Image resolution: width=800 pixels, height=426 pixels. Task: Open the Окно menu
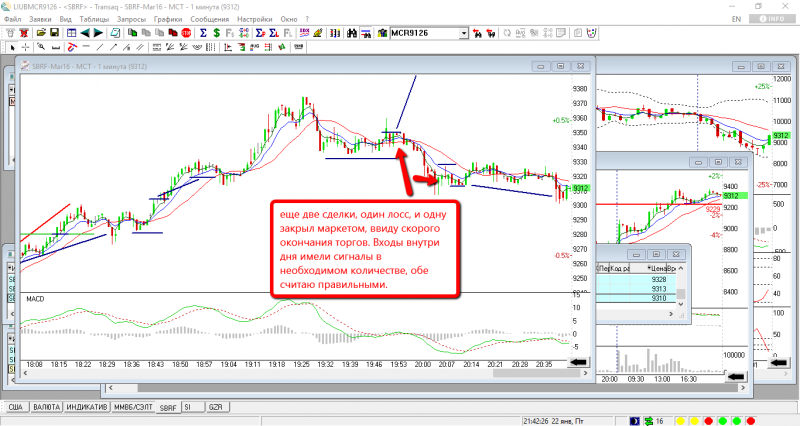point(288,19)
